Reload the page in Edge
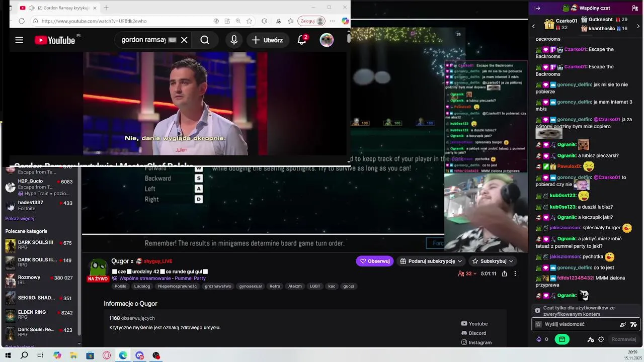644x362 pixels. [22, 21]
